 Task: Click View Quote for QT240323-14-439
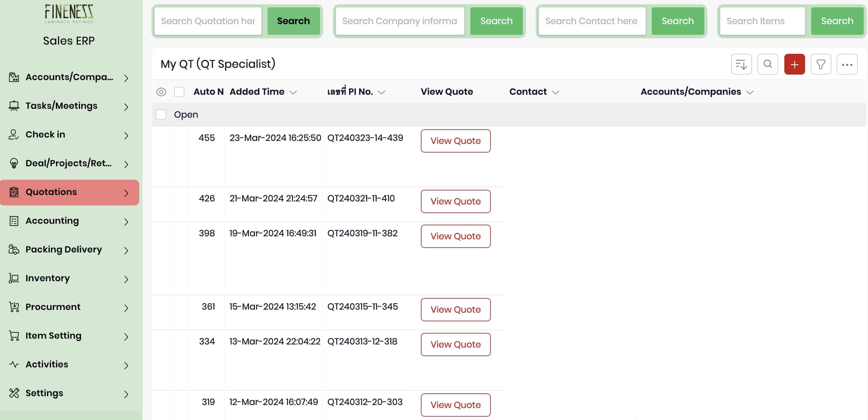click(x=455, y=141)
